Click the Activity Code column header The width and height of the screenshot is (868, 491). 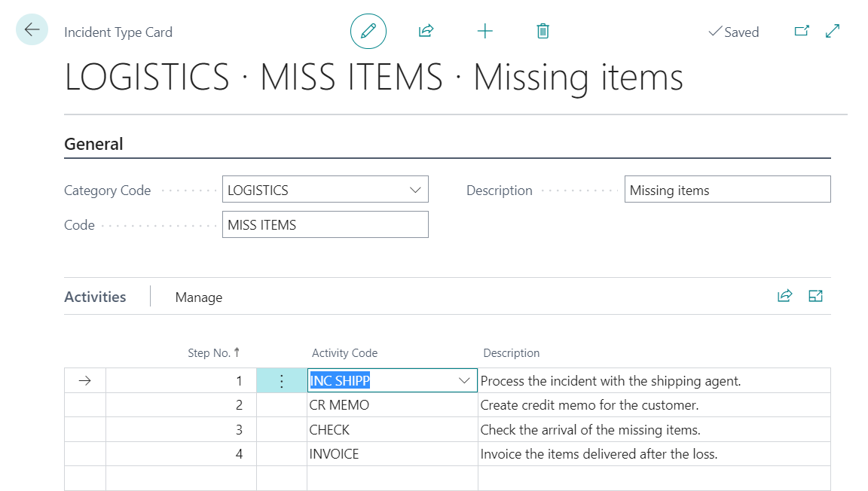click(x=344, y=352)
